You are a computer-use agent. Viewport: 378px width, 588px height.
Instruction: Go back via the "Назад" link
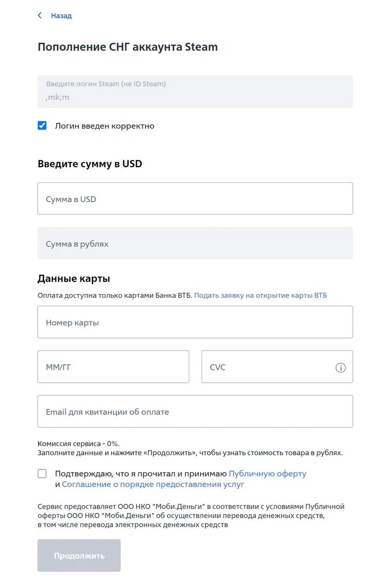61,16
